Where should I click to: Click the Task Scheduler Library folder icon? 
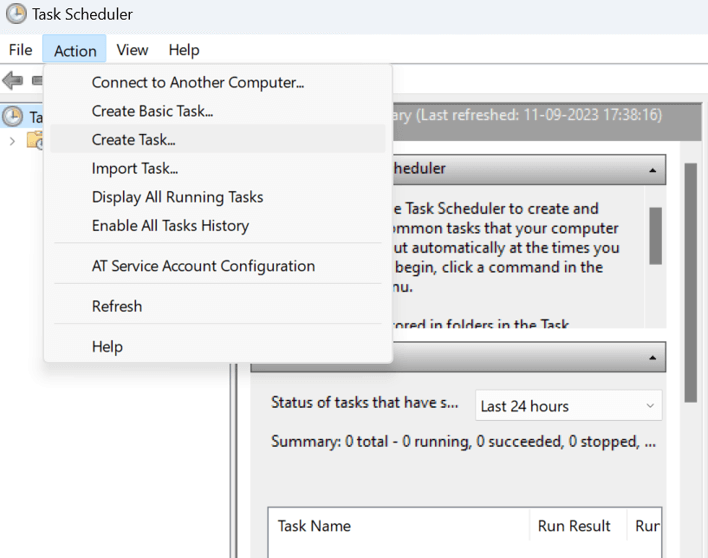pyautogui.click(x=35, y=140)
